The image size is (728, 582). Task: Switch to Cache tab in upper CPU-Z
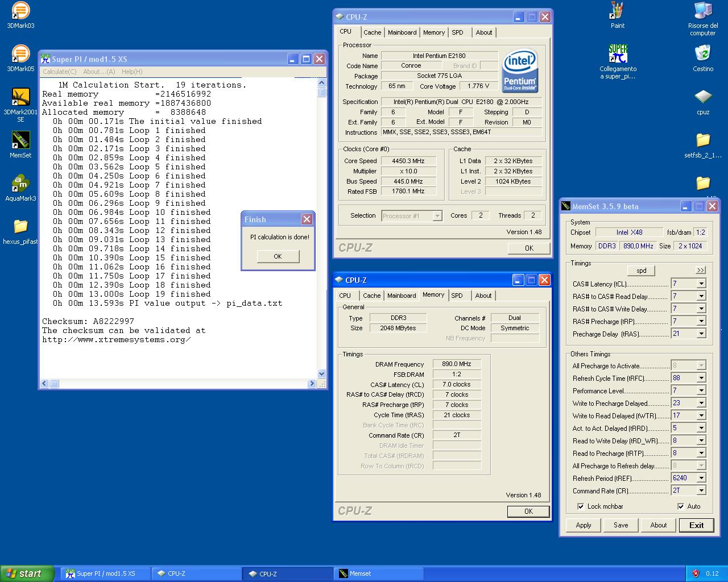pyautogui.click(x=373, y=32)
